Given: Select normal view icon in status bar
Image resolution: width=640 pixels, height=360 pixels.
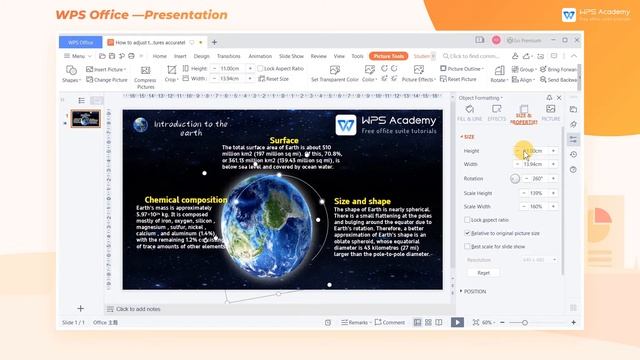Looking at the screenshot, I should tap(417, 322).
